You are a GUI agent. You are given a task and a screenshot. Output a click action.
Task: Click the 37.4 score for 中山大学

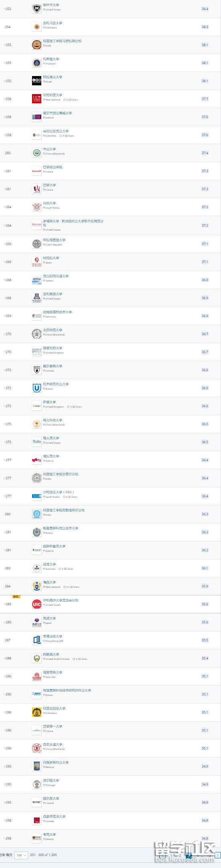click(x=205, y=153)
